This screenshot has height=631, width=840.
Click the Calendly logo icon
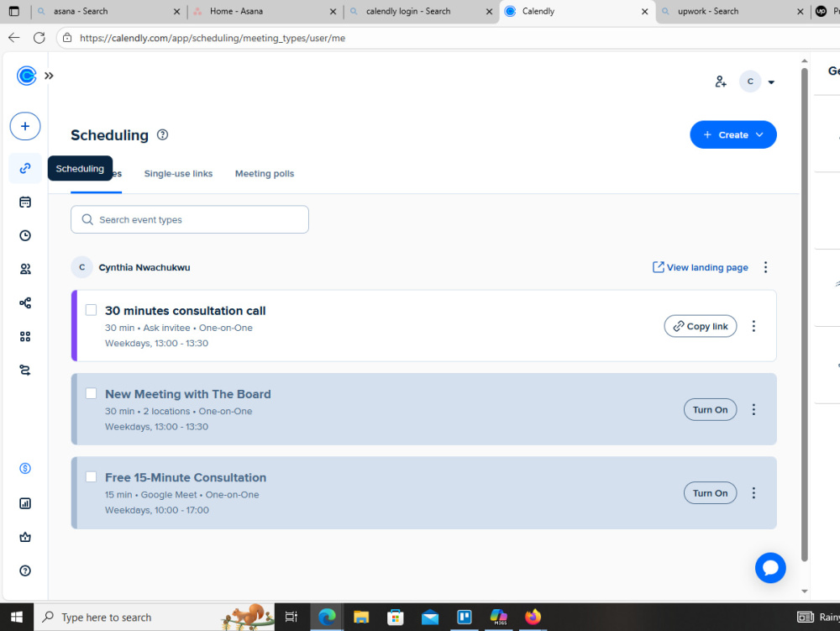pos(26,76)
